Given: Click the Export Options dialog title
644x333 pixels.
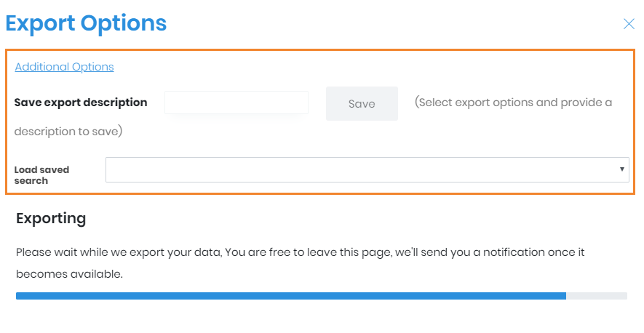Looking at the screenshot, I should click(x=86, y=23).
